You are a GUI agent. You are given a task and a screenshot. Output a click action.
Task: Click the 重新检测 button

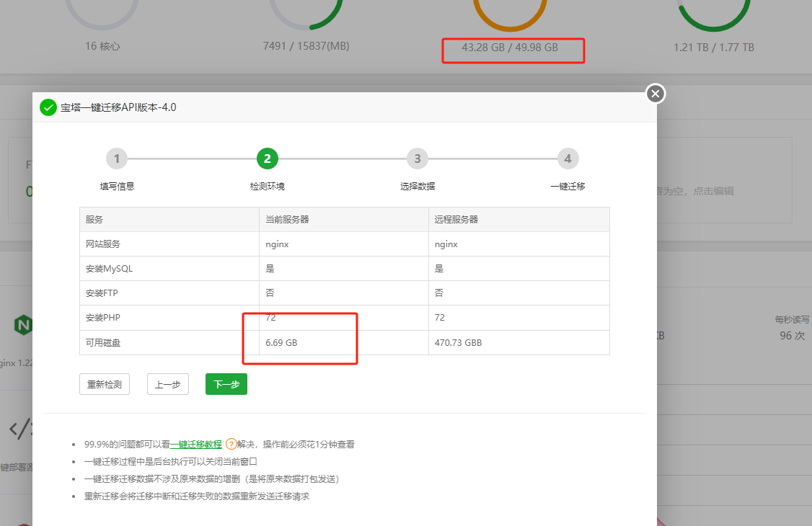[x=105, y=384]
